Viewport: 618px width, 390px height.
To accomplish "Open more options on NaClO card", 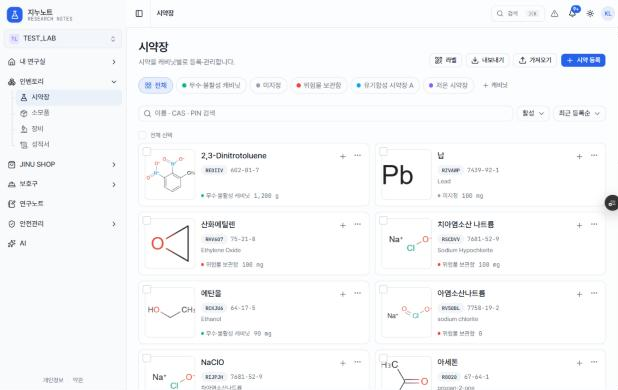I will 357,362.
